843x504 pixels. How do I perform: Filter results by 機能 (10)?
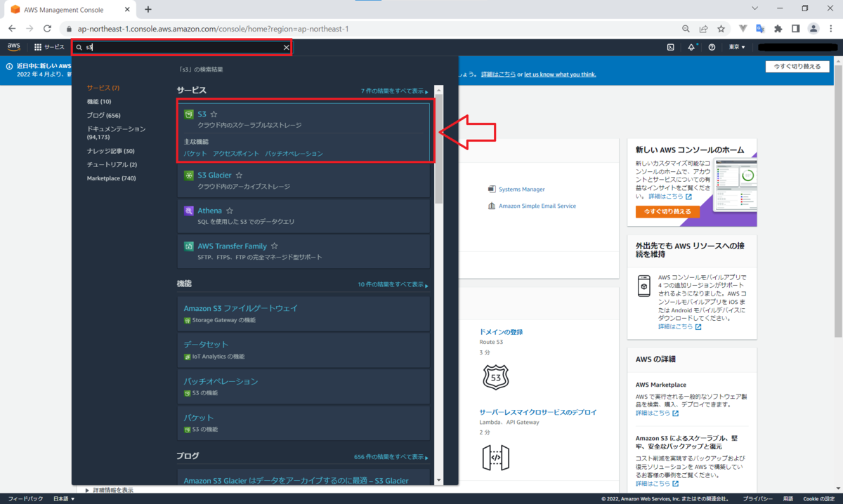(x=99, y=101)
